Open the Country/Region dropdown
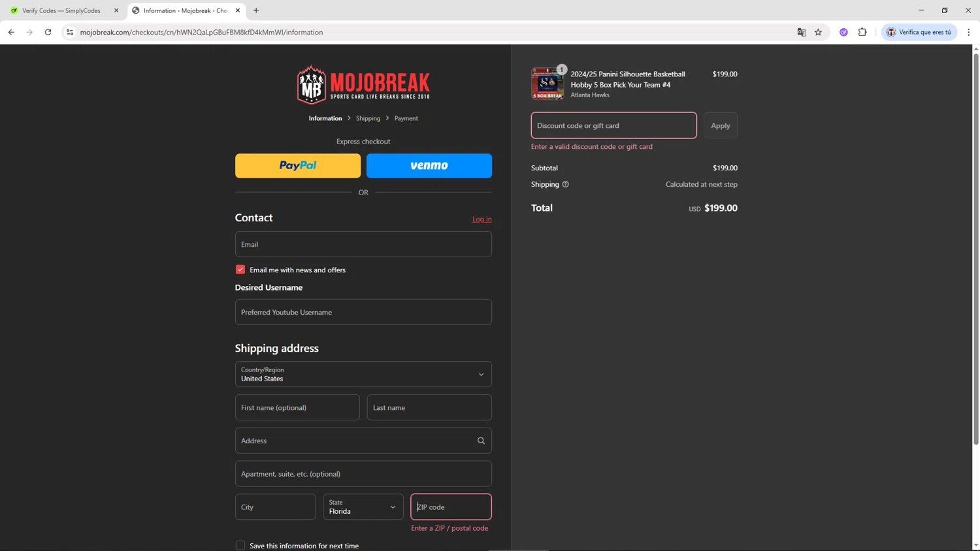 pos(363,374)
